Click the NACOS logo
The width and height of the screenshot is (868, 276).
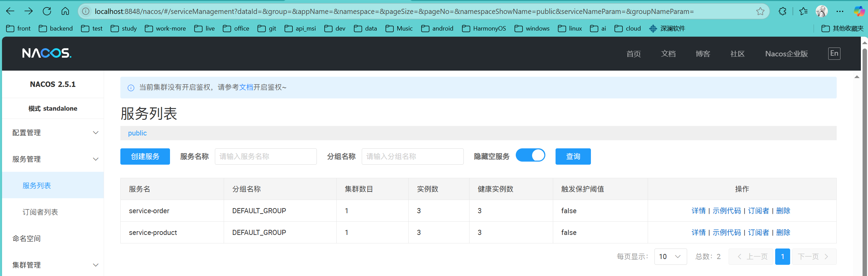(47, 53)
